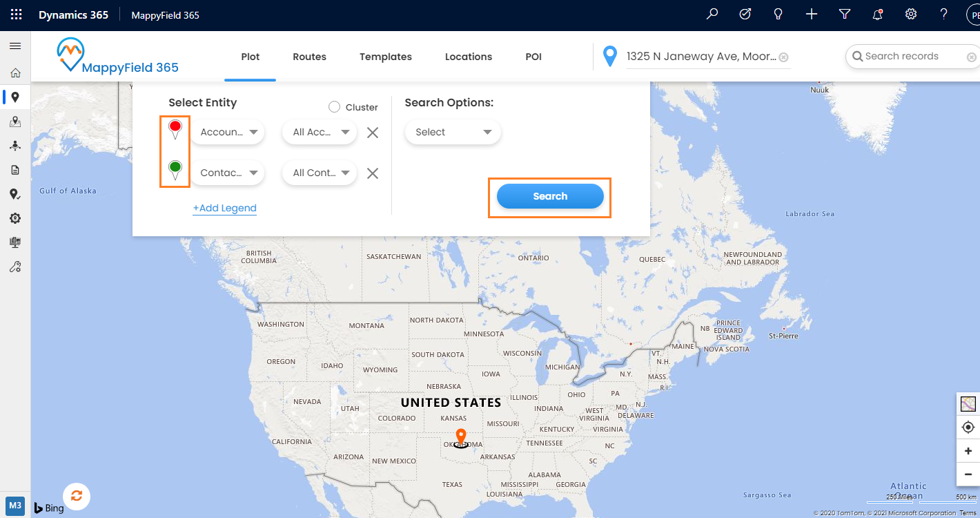Click the search magnifier in top bar
This screenshot has width=980, height=518.
[712, 14]
